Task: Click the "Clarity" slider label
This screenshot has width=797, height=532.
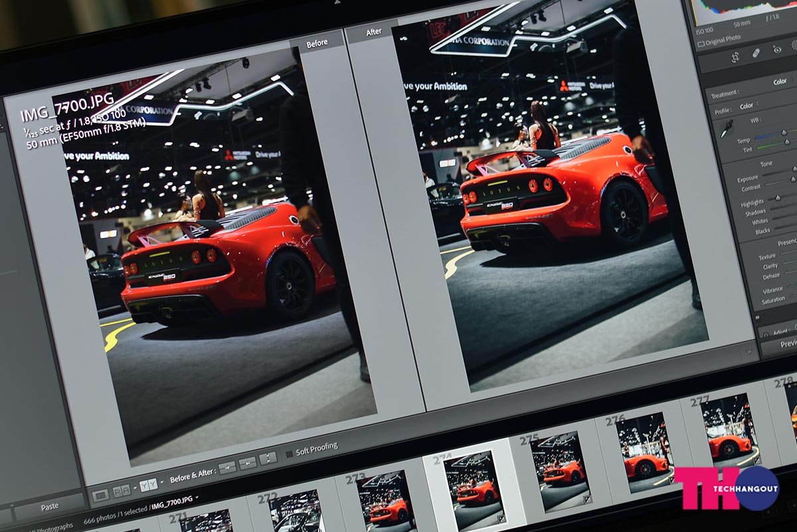Action: click(x=770, y=265)
